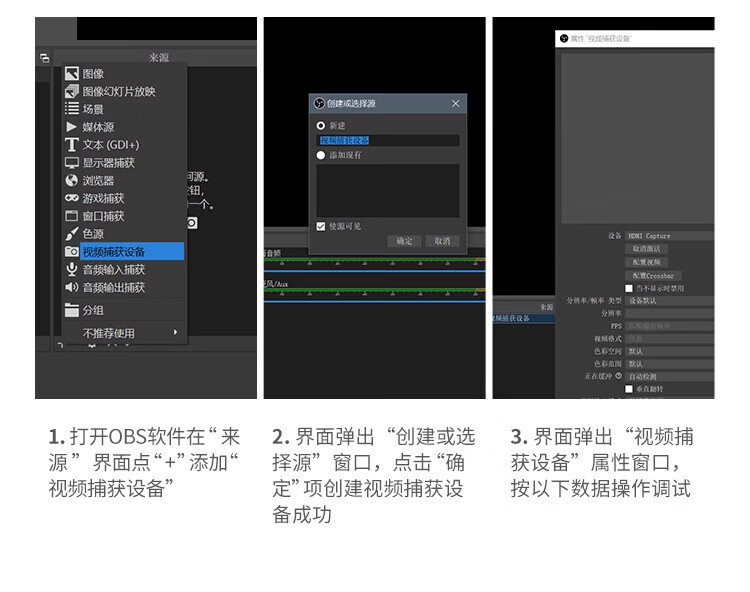Click the Audio Output Capture speaker icon
Image resolution: width=750 pixels, height=592 pixels.
tap(72, 287)
